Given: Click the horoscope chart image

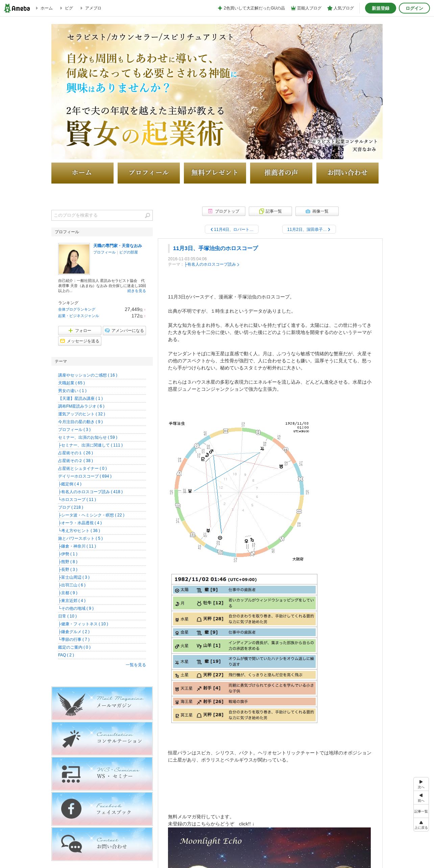Looking at the screenshot, I should click(x=239, y=491).
